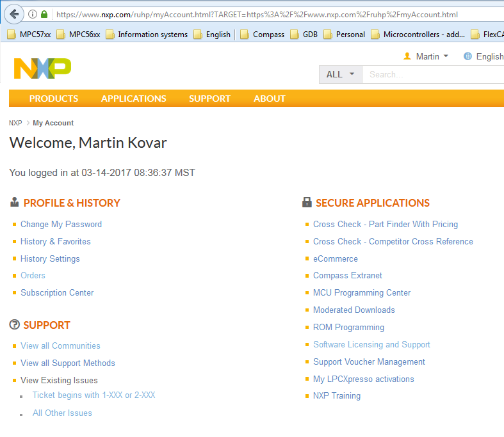Open the MPC56xx bookmark folder
504x437 pixels.
[78, 35]
